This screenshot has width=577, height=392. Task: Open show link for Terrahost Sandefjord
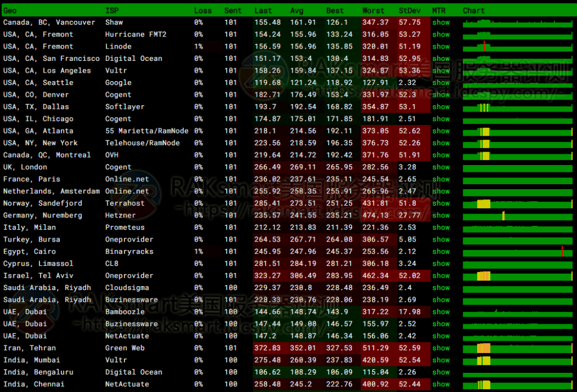click(441, 203)
